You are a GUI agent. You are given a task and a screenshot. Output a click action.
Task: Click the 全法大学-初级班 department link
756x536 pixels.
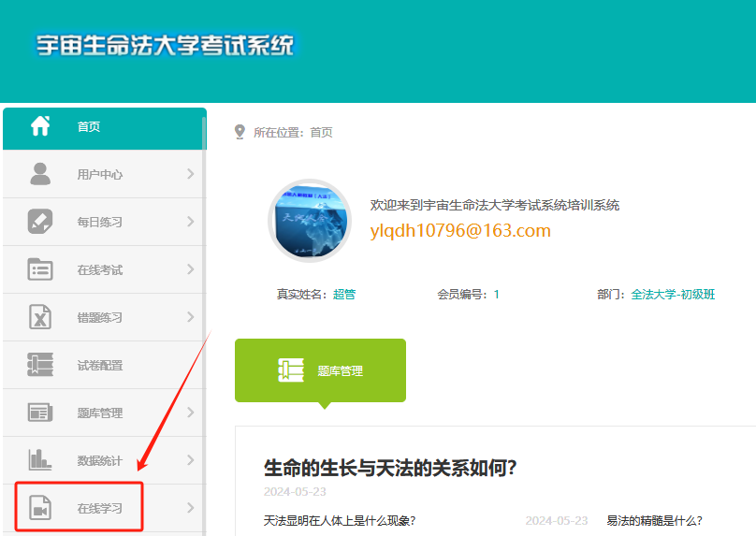click(x=673, y=294)
